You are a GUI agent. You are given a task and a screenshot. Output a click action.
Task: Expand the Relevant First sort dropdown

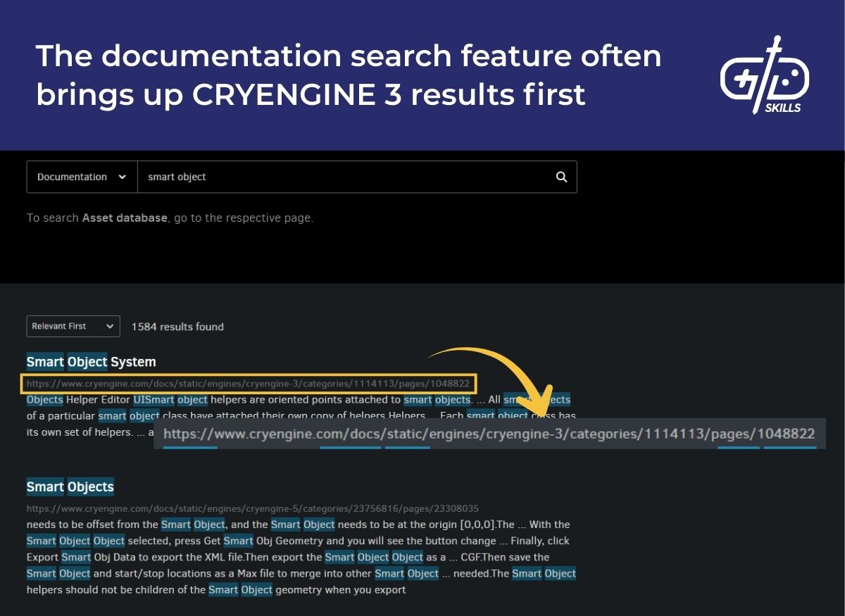point(73,326)
